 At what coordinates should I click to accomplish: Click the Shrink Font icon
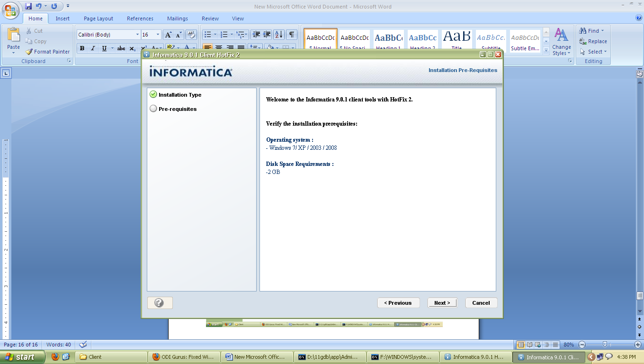point(179,35)
